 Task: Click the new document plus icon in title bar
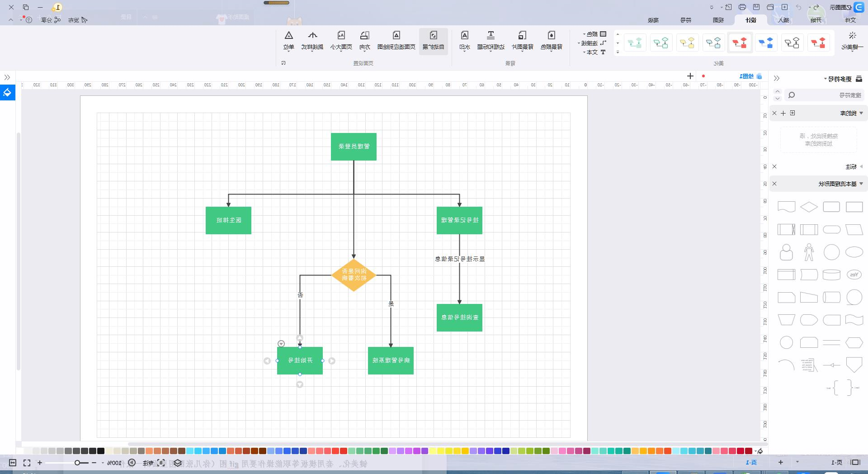tap(784, 7)
